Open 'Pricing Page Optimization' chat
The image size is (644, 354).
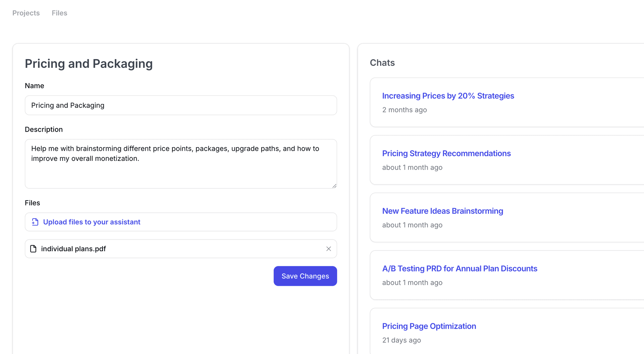tap(429, 326)
